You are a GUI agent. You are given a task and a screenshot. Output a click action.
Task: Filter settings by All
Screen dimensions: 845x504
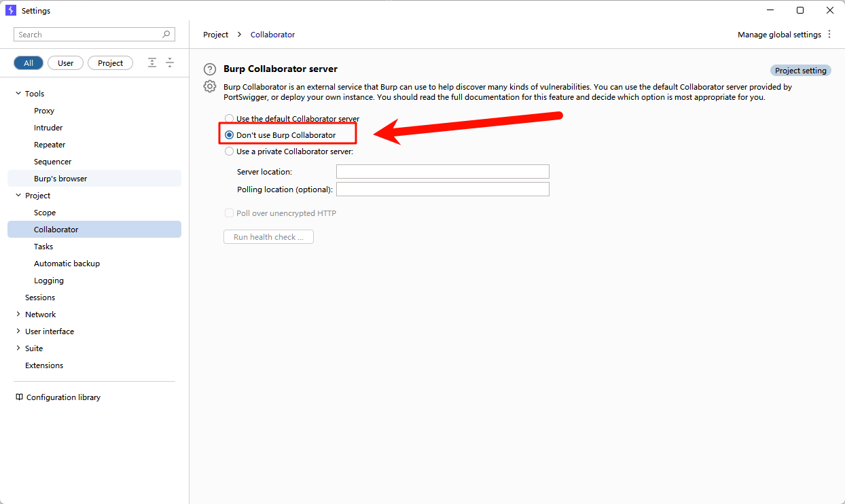point(29,63)
